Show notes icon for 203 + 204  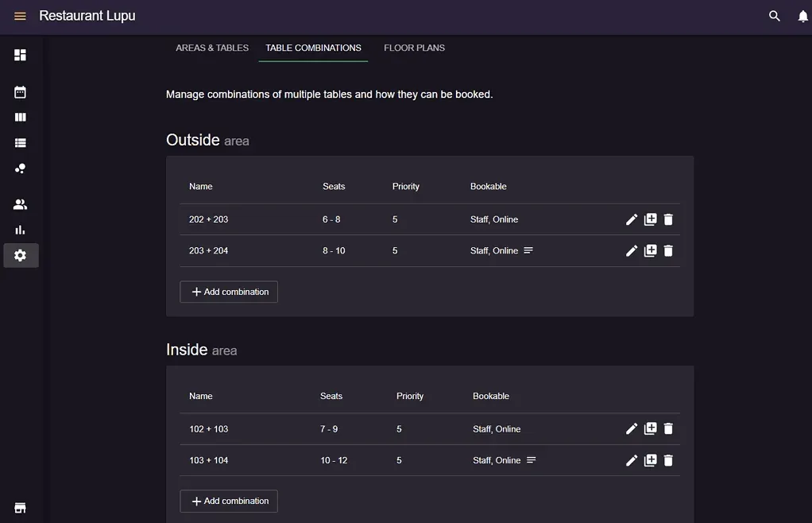[x=528, y=250]
